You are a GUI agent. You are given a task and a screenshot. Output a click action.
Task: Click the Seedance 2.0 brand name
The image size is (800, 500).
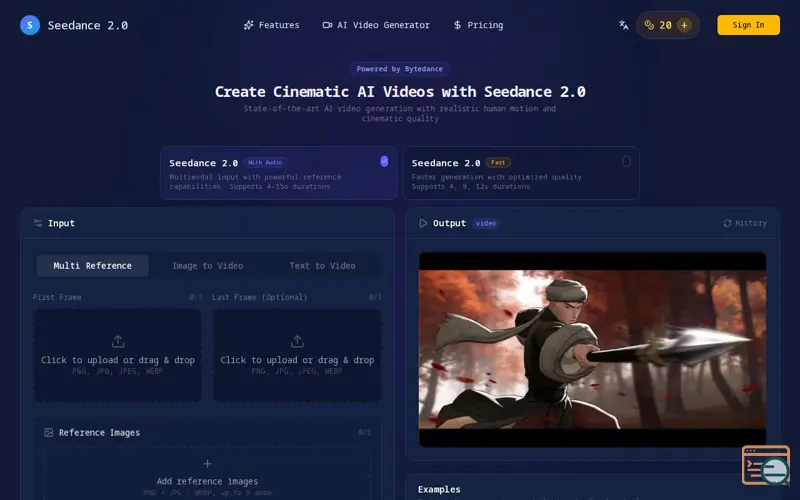pyautogui.click(x=88, y=25)
